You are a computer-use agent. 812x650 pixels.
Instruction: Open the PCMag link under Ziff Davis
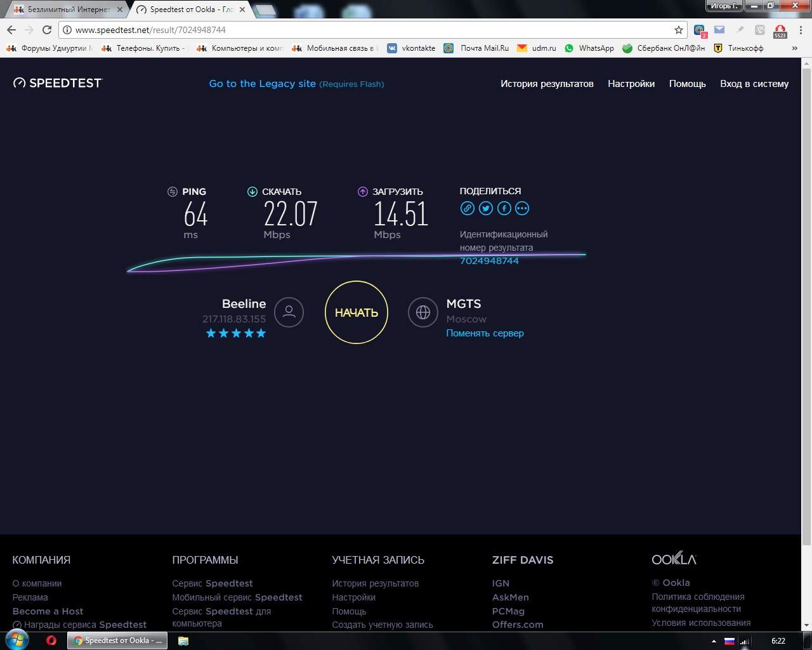coord(508,611)
